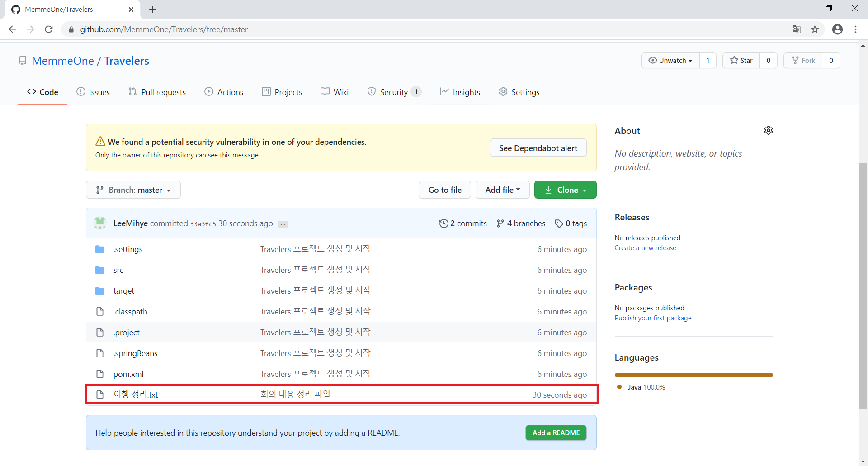View the stargazers count of 0
The width and height of the screenshot is (868, 466).
coord(769,61)
